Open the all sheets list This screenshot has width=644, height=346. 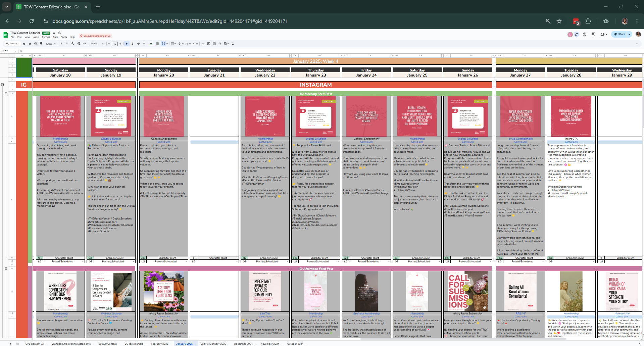click(18, 344)
